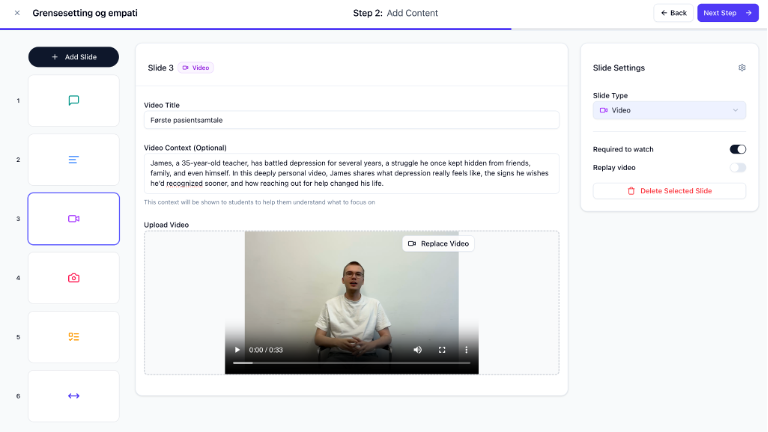Enable the Replay video toggle

pos(738,168)
